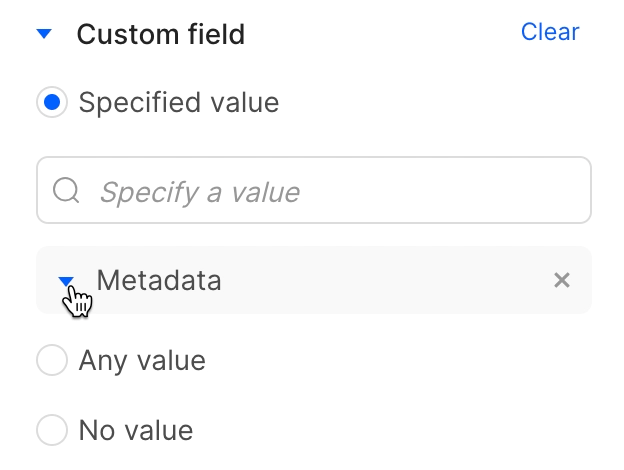Click the Metadata label text
The width and height of the screenshot is (624, 470).
click(x=159, y=280)
